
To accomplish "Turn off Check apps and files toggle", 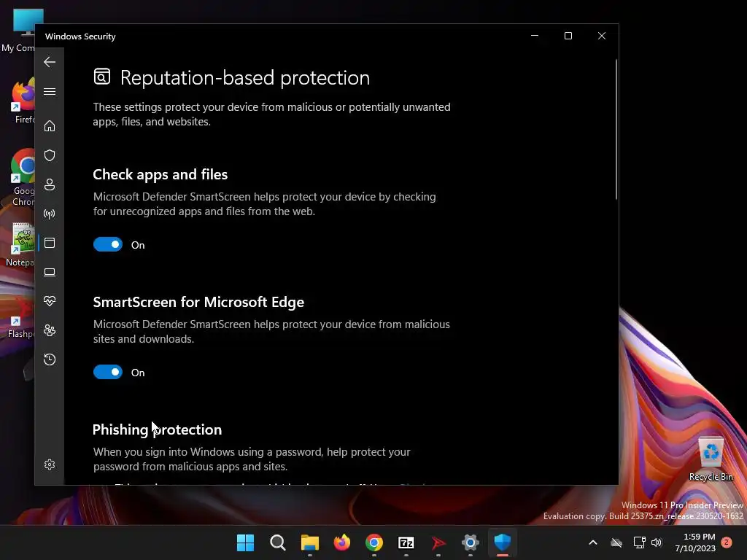I will (108, 245).
